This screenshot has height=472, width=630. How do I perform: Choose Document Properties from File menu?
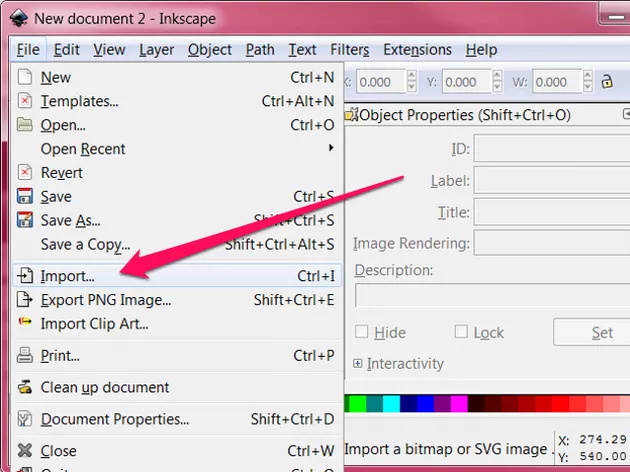tap(114, 419)
